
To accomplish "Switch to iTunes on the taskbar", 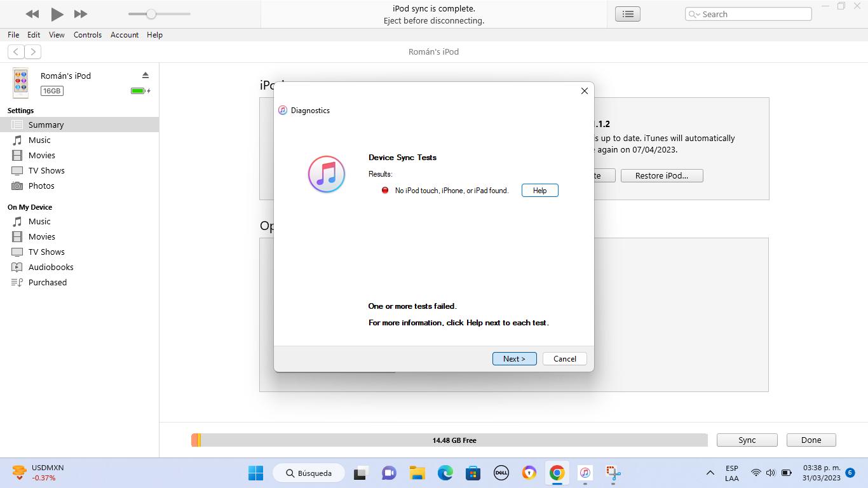I will (x=585, y=473).
